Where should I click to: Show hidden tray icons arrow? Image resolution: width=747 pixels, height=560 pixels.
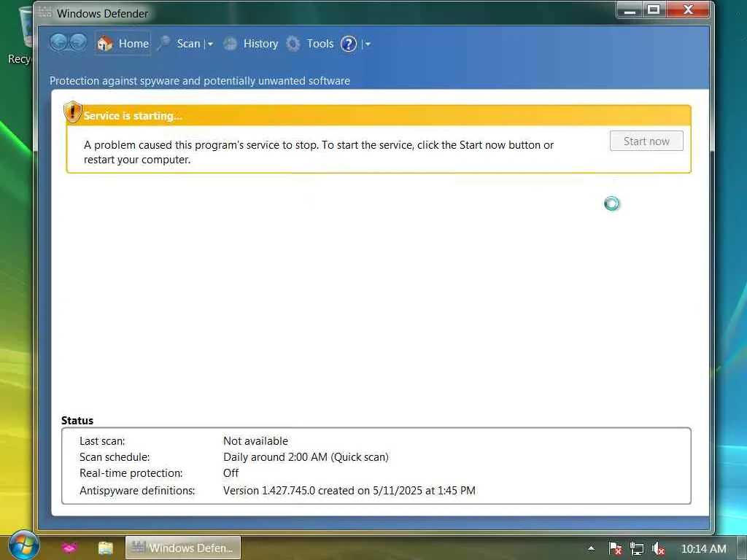pyautogui.click(x=591, y=548)
